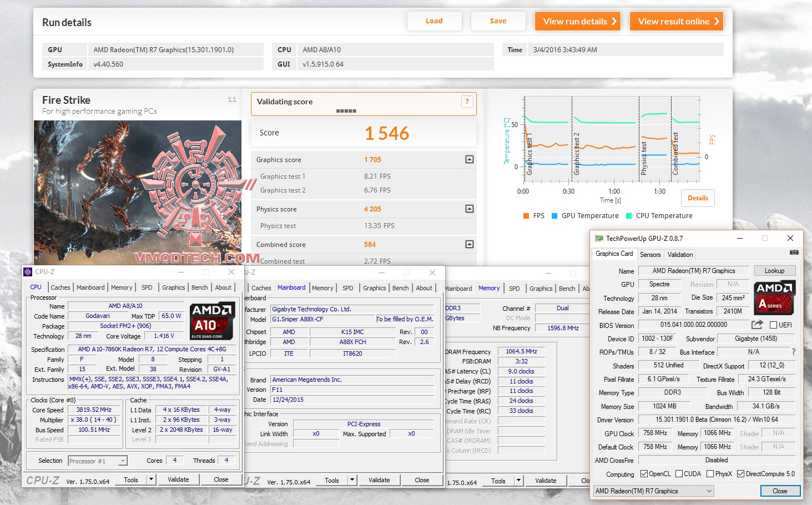
Task: Open Tools dropdown arrow in CPU window
Action: pos(150,479)
